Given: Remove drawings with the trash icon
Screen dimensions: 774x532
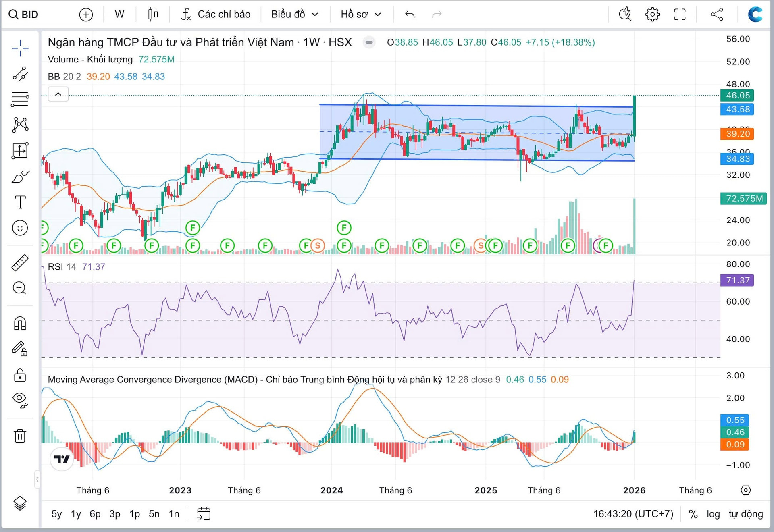Looking at the screenshot, I should (x=20, y=436).
